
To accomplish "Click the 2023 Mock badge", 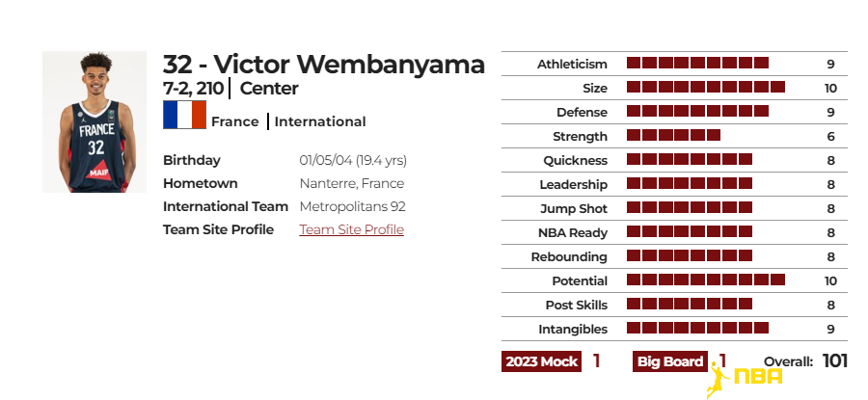I will [x=541, y=361].
